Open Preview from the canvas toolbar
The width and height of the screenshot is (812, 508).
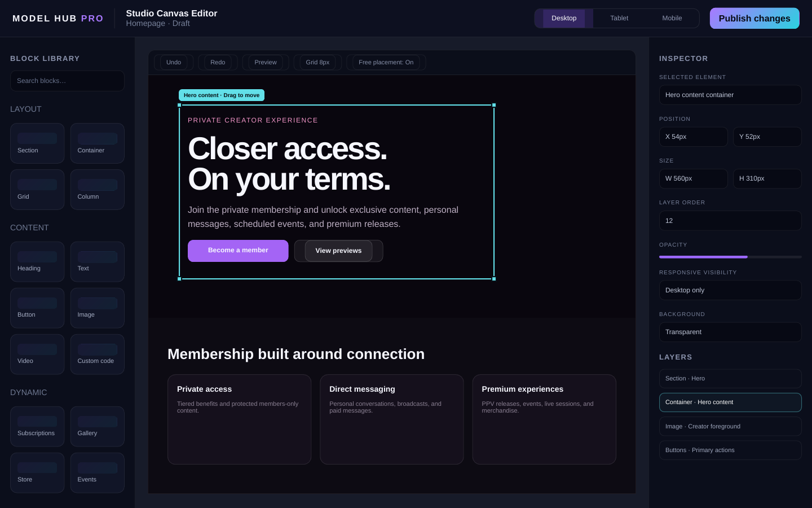[266, 62]
